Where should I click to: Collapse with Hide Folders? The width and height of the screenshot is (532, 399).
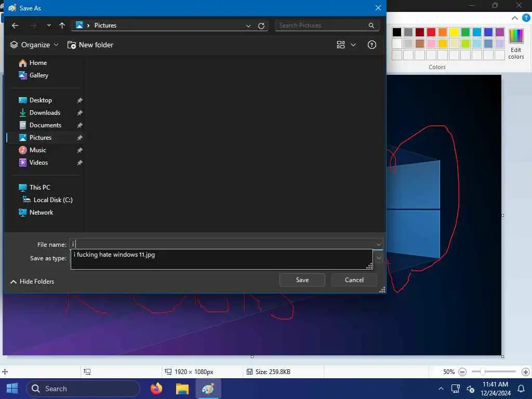32,282
